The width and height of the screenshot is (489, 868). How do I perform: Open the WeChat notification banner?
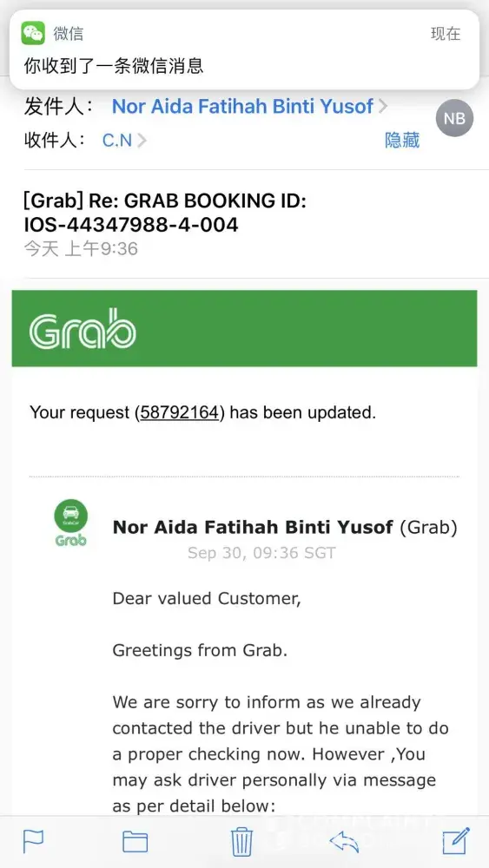[244, 49]
